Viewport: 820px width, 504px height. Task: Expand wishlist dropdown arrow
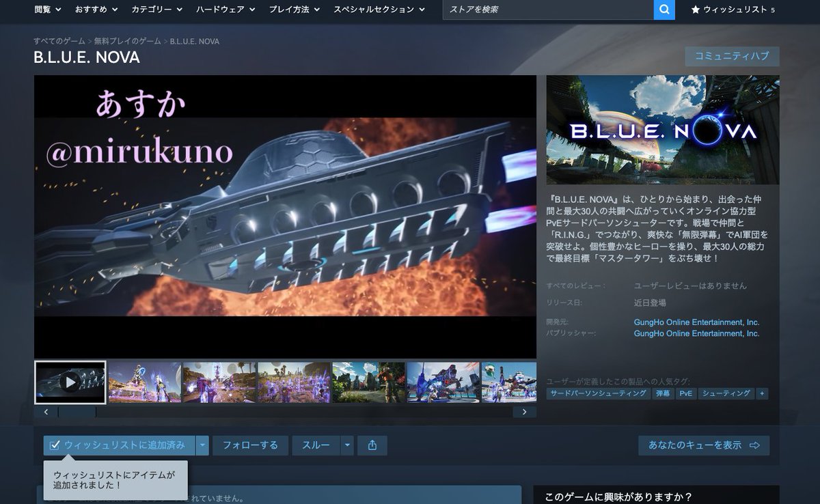[202, 445]
